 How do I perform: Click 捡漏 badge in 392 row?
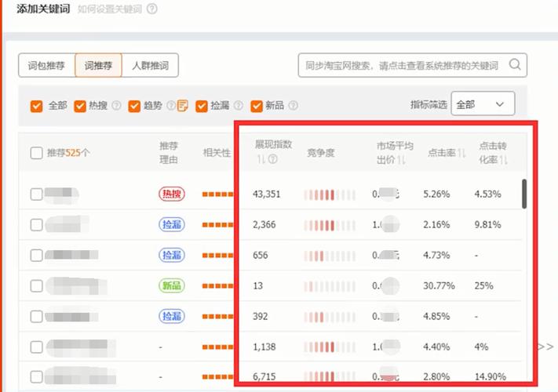[x=172, y=316]
